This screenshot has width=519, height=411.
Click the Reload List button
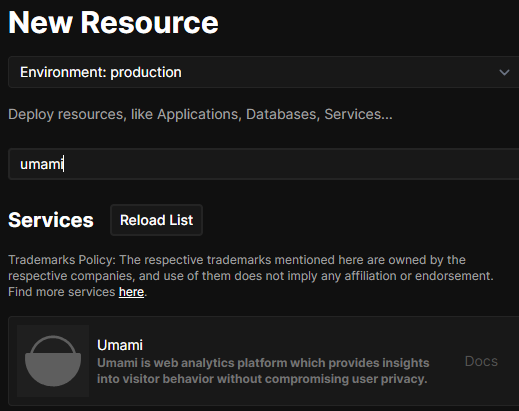point(156,220)
